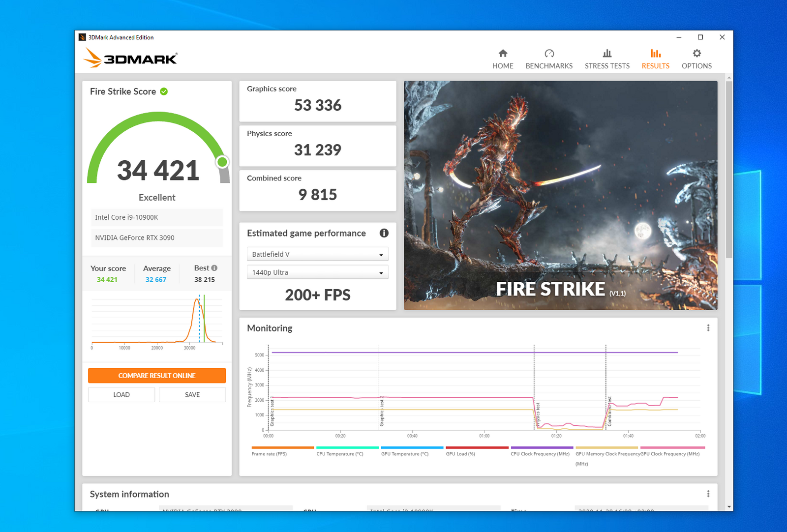
Task: Click Physics score value 31 239
Action: pos(318,150)
